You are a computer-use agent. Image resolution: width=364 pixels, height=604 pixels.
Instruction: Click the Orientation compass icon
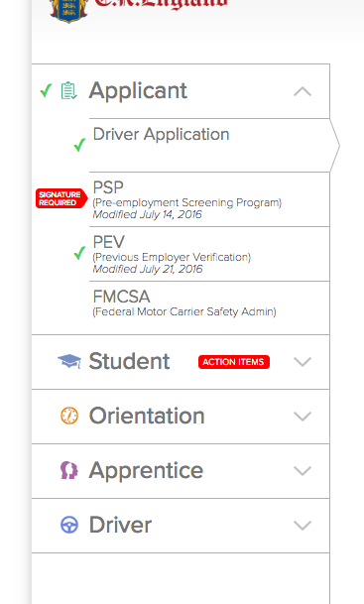coord(69,416)
